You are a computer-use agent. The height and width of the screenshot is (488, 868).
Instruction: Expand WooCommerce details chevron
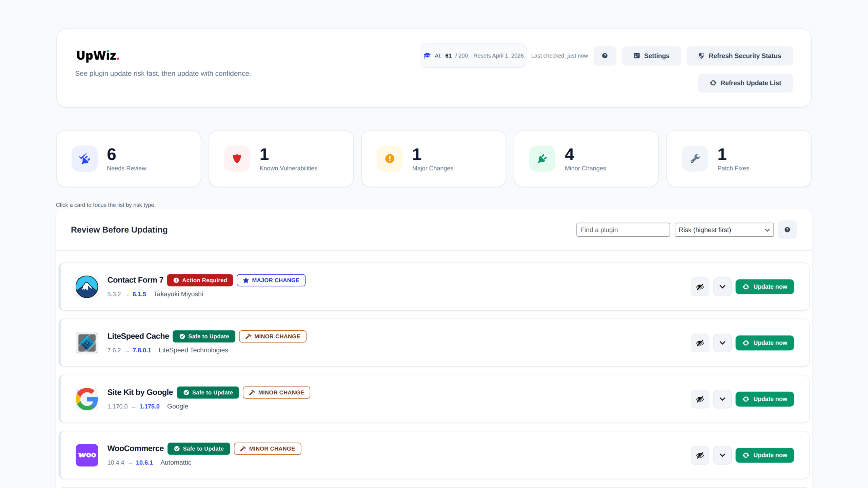click(722, 455)
